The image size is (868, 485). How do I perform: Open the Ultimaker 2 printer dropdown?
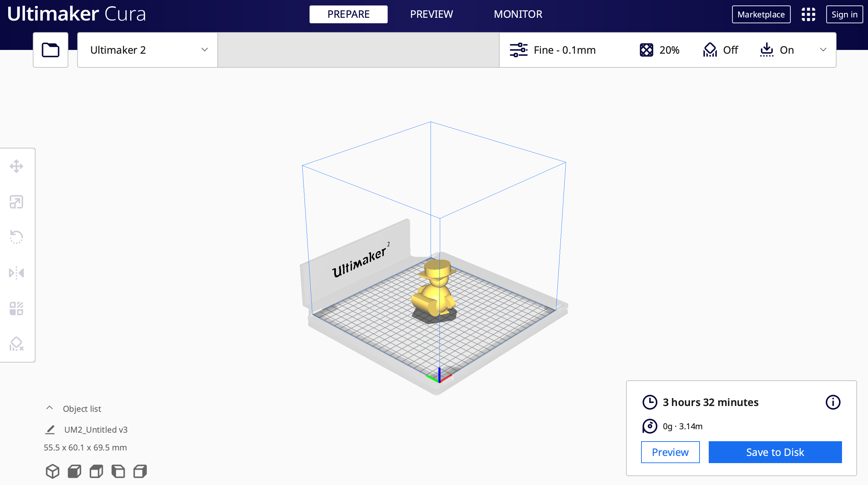click(148, 50)
